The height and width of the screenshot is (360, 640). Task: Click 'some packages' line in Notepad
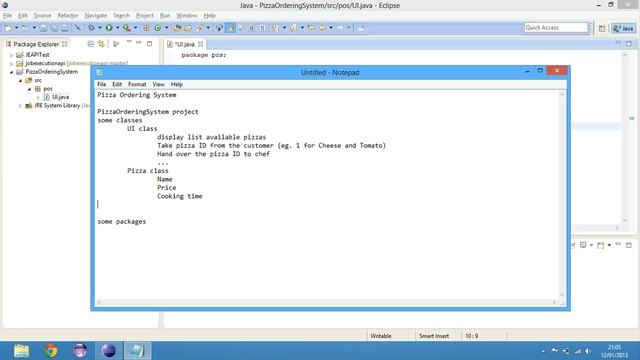click(x=122, y=221)
